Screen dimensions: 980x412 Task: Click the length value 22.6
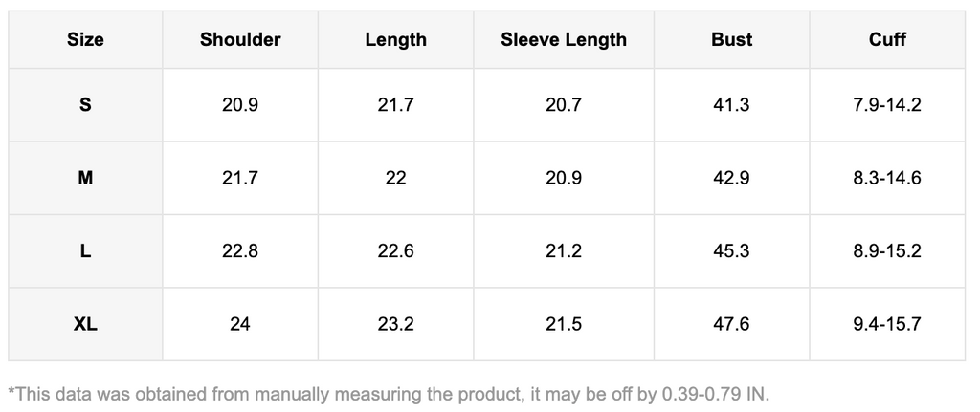click(x=395, y=251)
